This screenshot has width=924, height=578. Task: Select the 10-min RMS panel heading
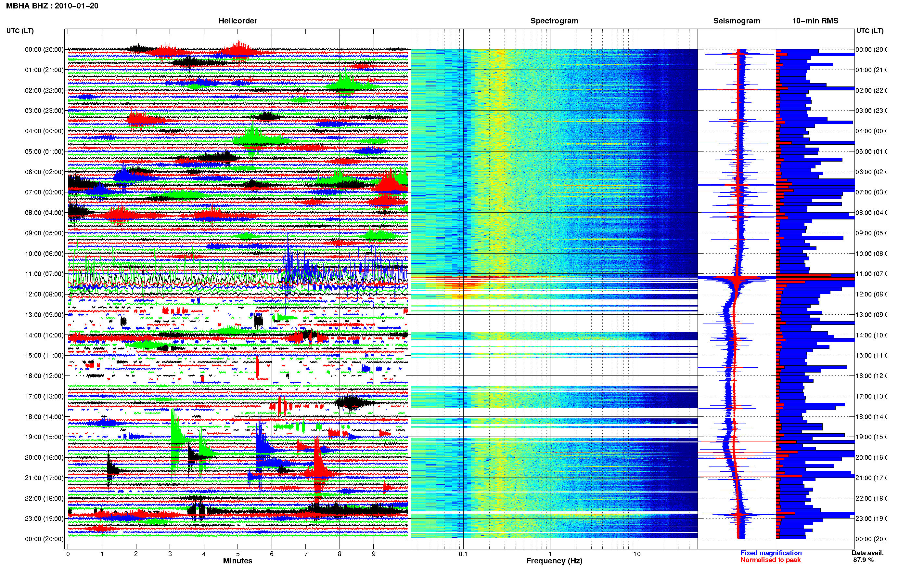(815, 21)
